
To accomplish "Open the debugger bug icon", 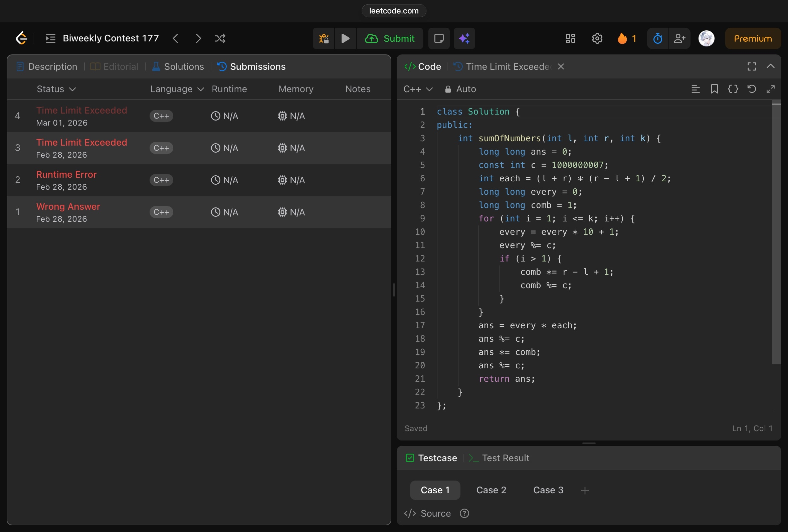I will (324, 38).
